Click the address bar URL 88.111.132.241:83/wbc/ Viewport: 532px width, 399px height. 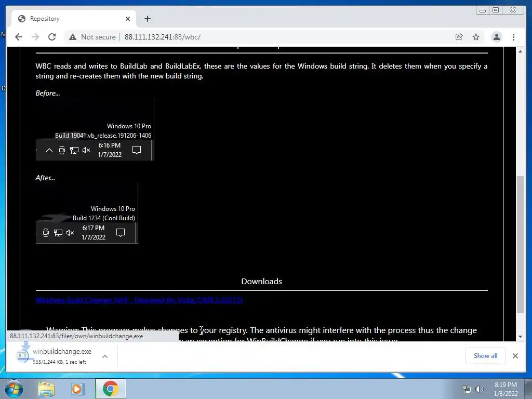click(163, 37)
